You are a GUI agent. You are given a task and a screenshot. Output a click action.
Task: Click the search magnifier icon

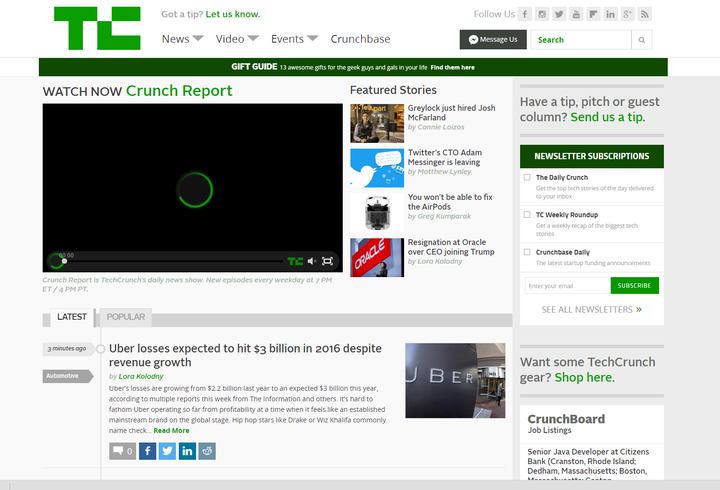coord(642,40)
